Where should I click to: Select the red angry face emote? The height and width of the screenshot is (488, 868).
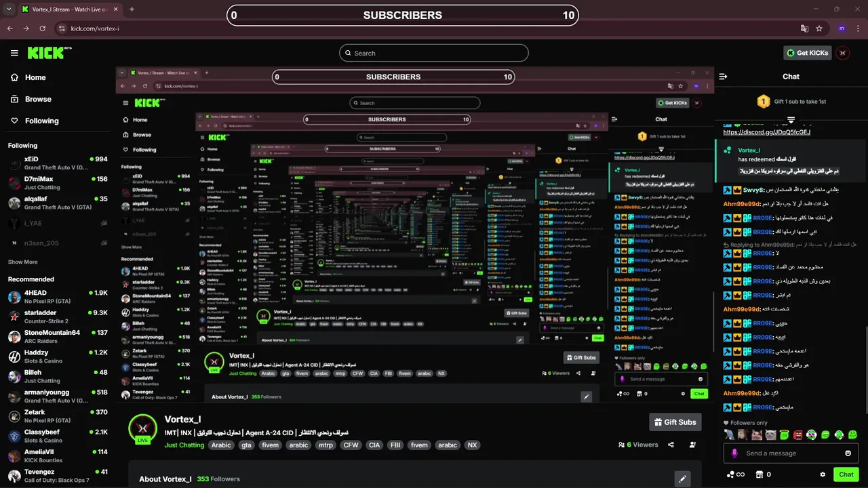pyautogui.click(x=797, y=434)
